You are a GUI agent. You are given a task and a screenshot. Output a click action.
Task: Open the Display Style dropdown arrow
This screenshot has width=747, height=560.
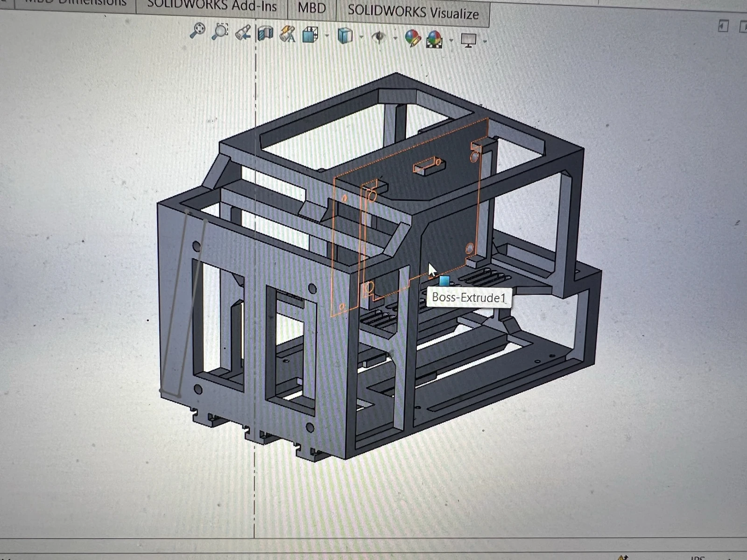click(361, 37)
